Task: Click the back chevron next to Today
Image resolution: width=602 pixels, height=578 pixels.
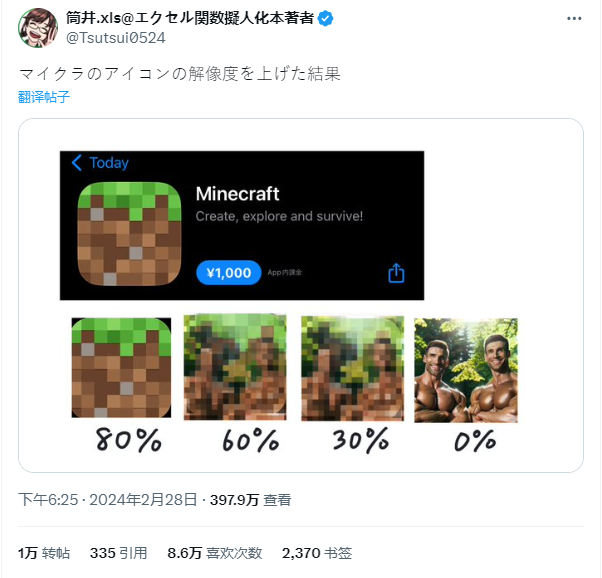Action: click(76, 162)
